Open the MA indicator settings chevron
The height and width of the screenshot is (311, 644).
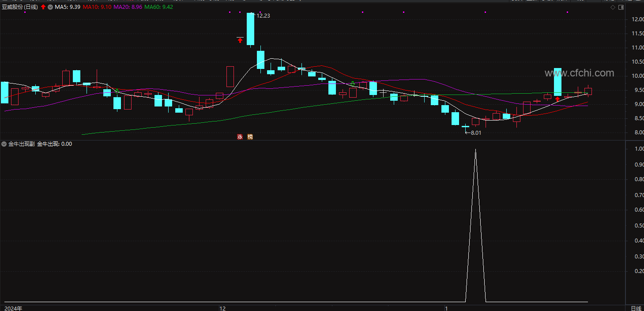click(50, 7)
